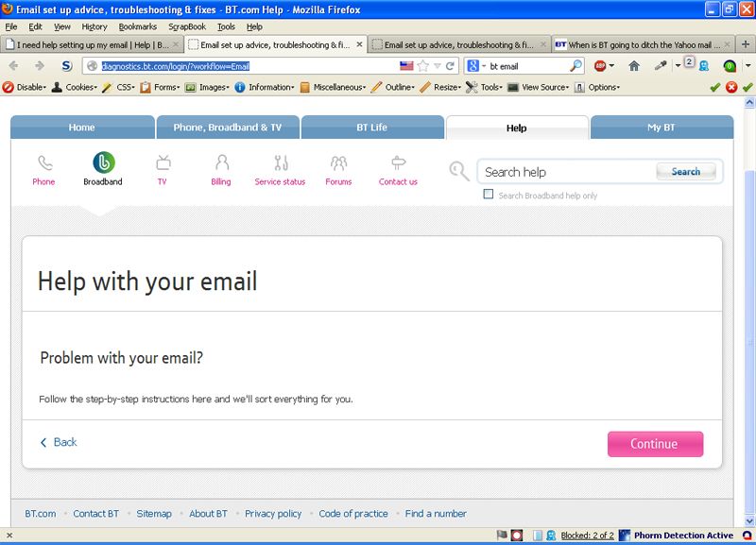Open Contact us using its icon
The height and width of the screenshot is (545, 756).
[x=397, y=162]
